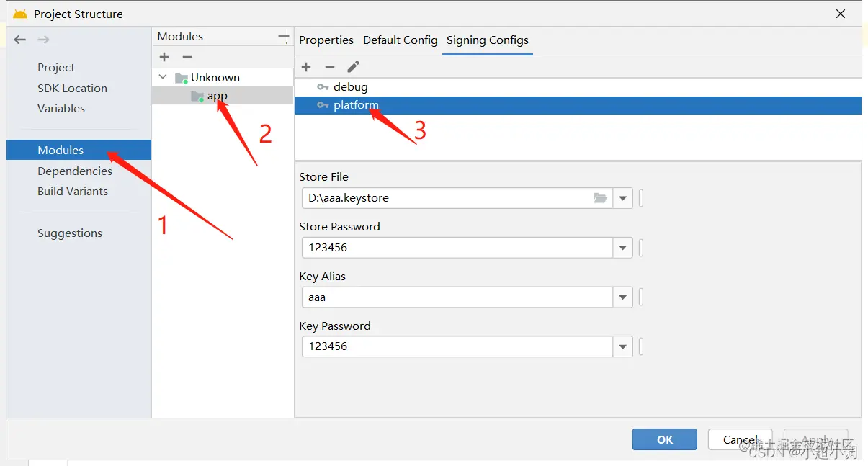868x466 pixels.
Task: Click the debug key icon
Action: coord(323,87)
